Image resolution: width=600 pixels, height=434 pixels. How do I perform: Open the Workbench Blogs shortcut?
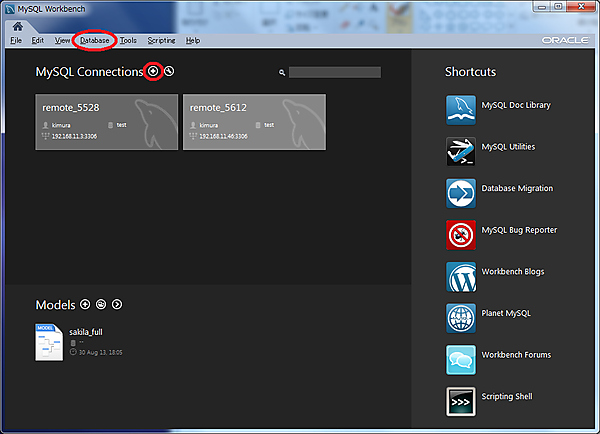460,275
